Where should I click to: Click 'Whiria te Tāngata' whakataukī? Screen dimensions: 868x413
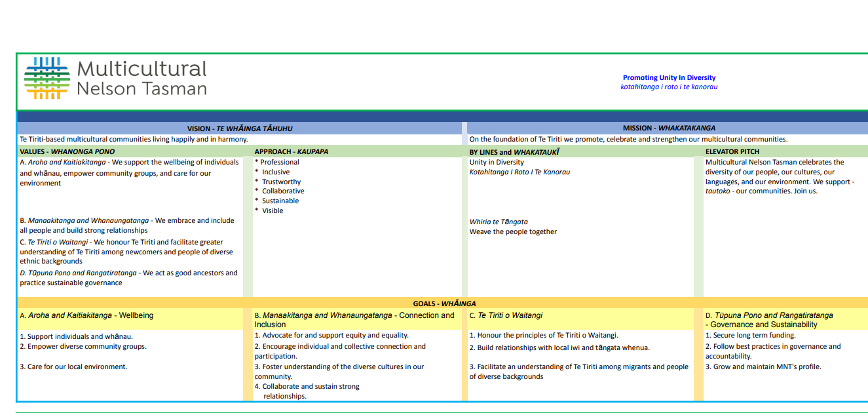tap(499, 222)
